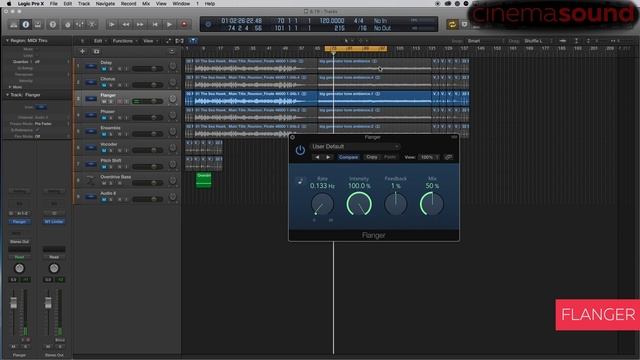Open the Edit dropdown in tracks area
Viewport: 640px width, 360px height.
[100, 41]
